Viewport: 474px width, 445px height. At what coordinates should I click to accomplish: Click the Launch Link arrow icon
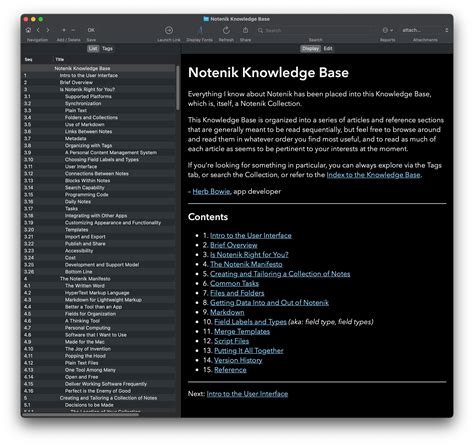[169, 30]
